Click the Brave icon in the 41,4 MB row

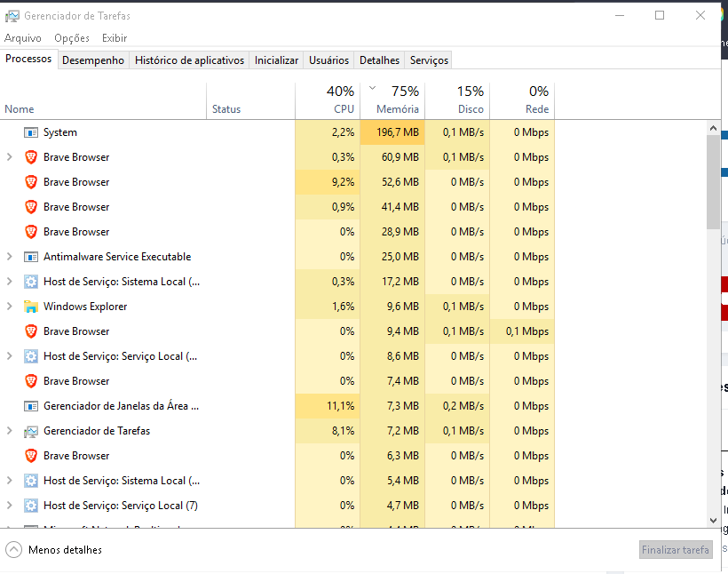click(31, 207)
